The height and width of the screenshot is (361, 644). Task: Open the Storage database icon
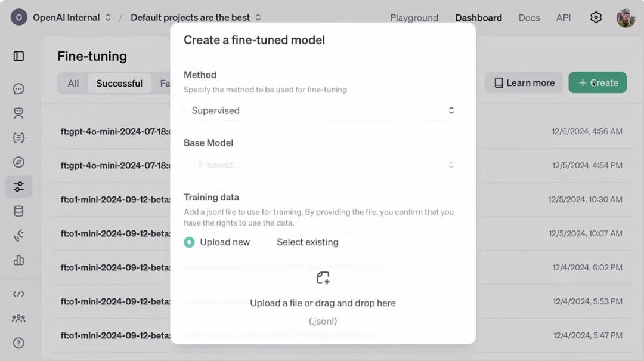18,211
